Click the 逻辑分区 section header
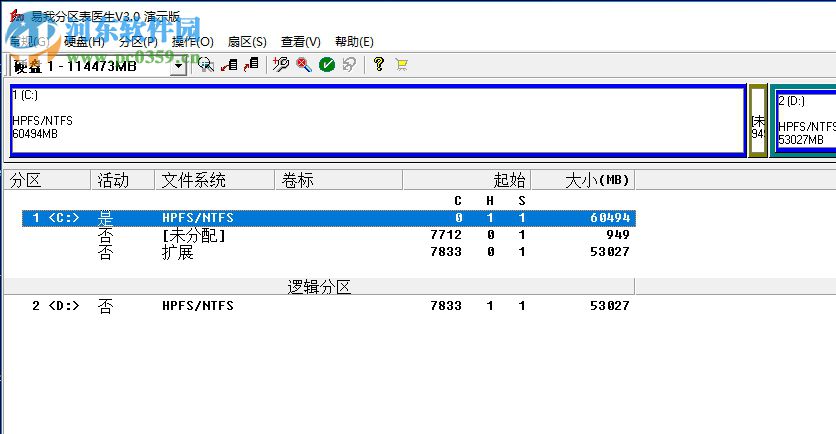 click(319, 287)
